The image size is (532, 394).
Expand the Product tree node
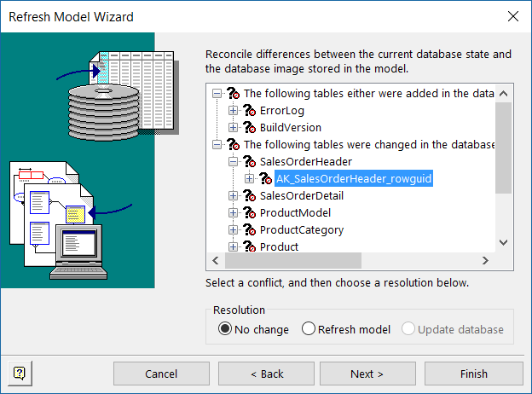(233, 246)
